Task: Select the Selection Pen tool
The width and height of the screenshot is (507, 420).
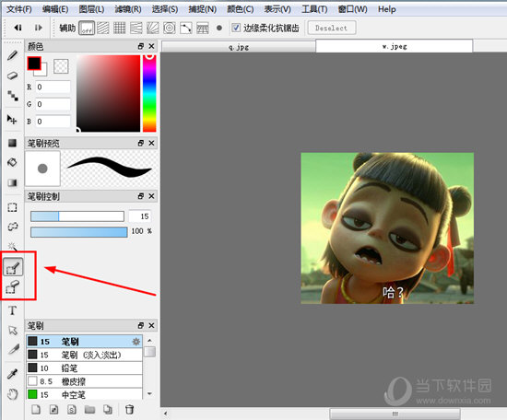Action: (13, 267)
